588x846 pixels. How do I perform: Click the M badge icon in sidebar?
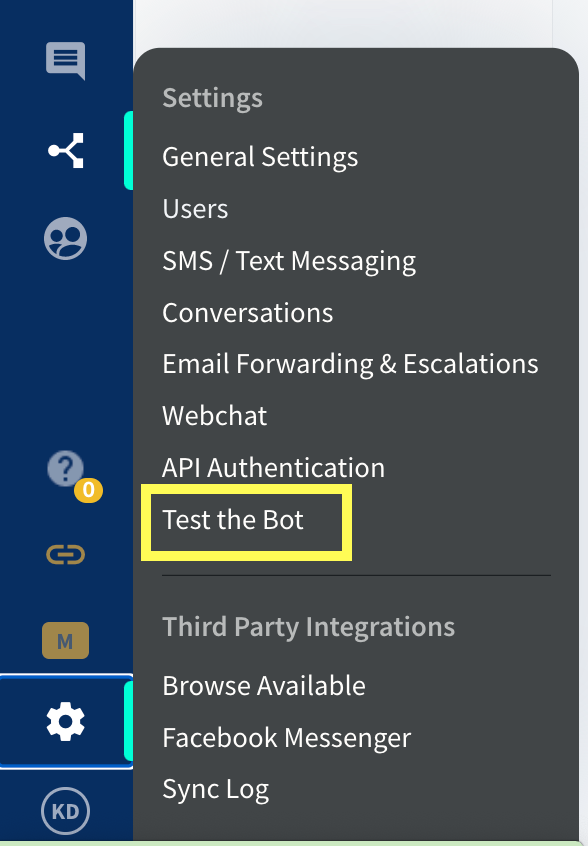65,640
